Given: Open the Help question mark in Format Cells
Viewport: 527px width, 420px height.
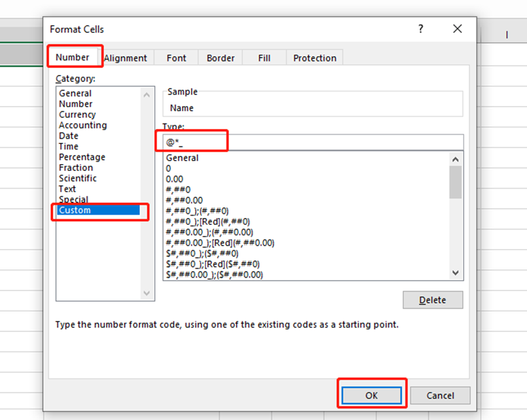Looking at the screenshot, I should tap(420, 29).
